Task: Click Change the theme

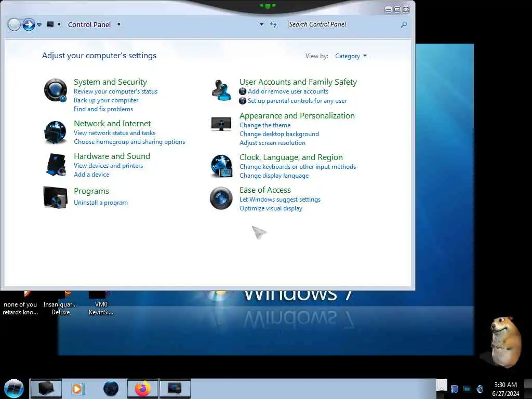Action: coord(265,125)
